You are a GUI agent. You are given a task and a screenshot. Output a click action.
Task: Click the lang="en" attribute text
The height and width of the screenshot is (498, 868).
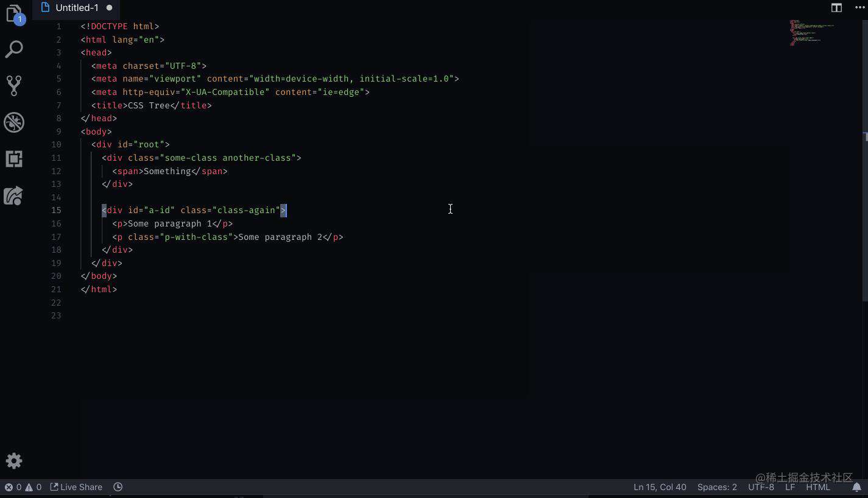(136, 40)
